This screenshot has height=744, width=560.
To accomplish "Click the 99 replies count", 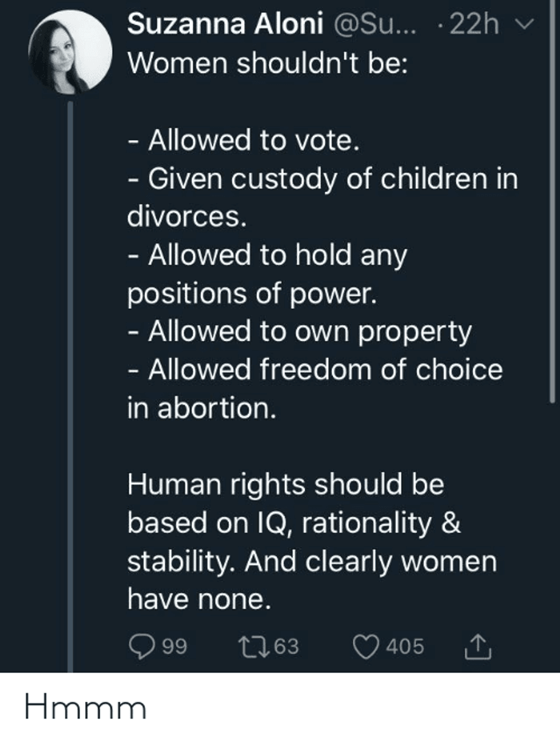I will point(175,647).
